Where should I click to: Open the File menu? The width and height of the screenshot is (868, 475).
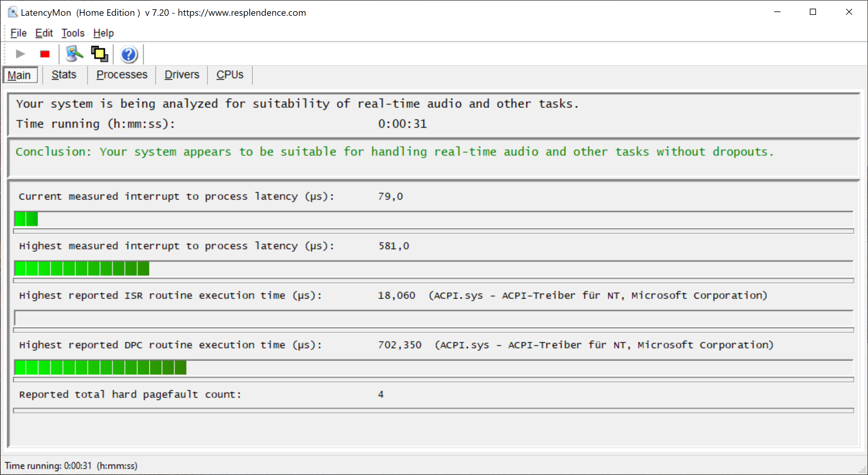(x=18, y=33)
